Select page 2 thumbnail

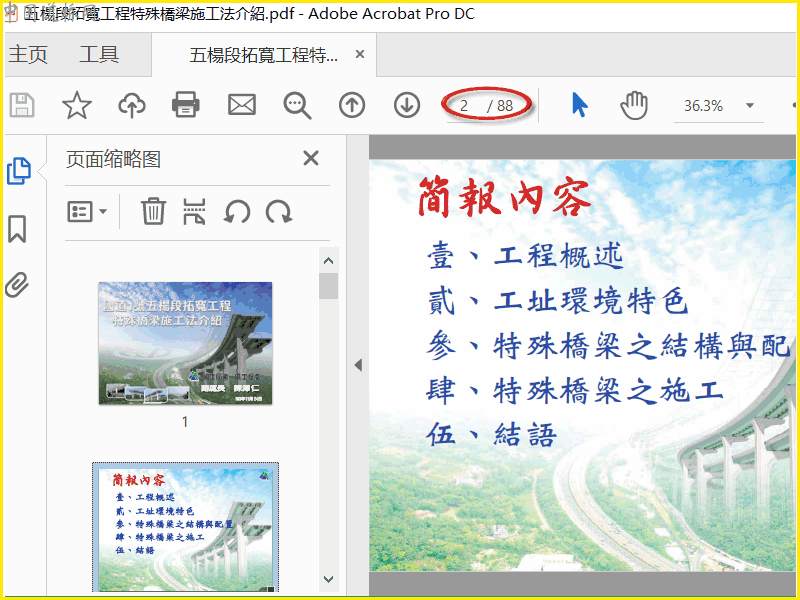pos(185,528)
